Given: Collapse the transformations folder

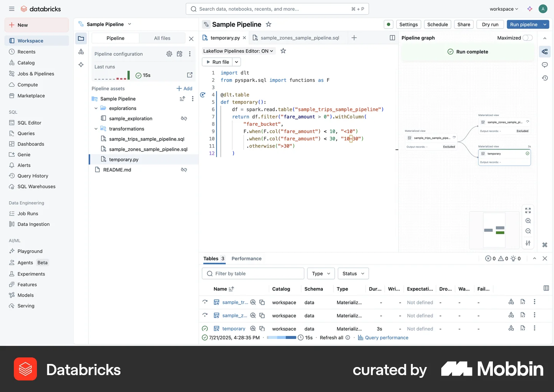Looking at the screenshot, I should tap(96, 129).
